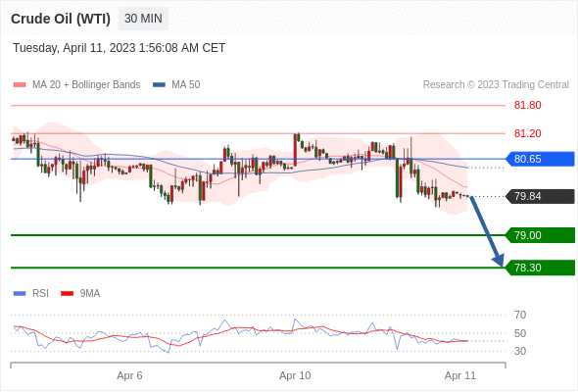Click the blue 80.65 pivot price tag
Image resolution: width=578 pixels, height=392 pixels.
click(540, 159)
